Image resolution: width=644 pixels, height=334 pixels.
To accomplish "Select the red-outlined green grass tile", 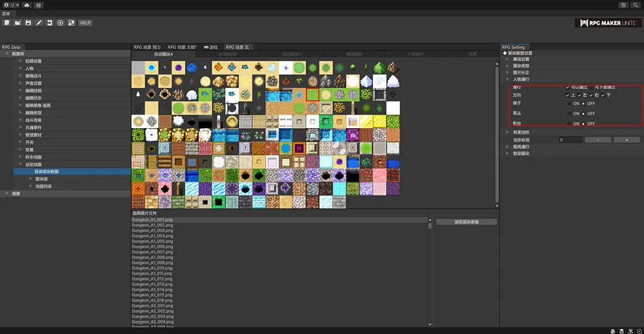I will [x=312, y=95].
